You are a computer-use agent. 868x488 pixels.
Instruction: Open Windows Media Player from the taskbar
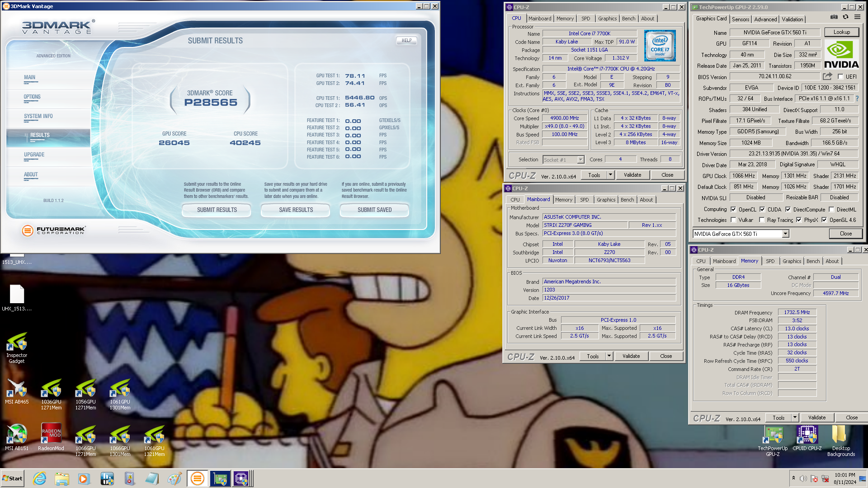point(84,479)
